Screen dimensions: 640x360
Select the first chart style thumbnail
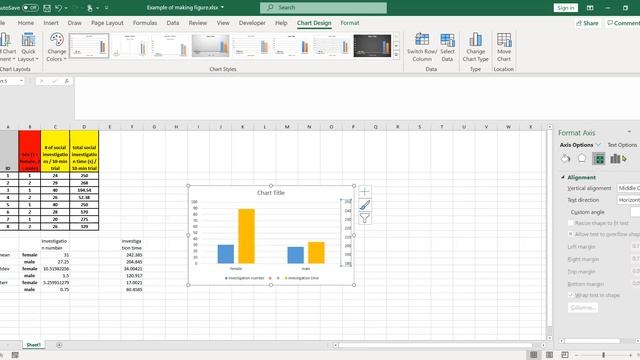pos(89,45)
